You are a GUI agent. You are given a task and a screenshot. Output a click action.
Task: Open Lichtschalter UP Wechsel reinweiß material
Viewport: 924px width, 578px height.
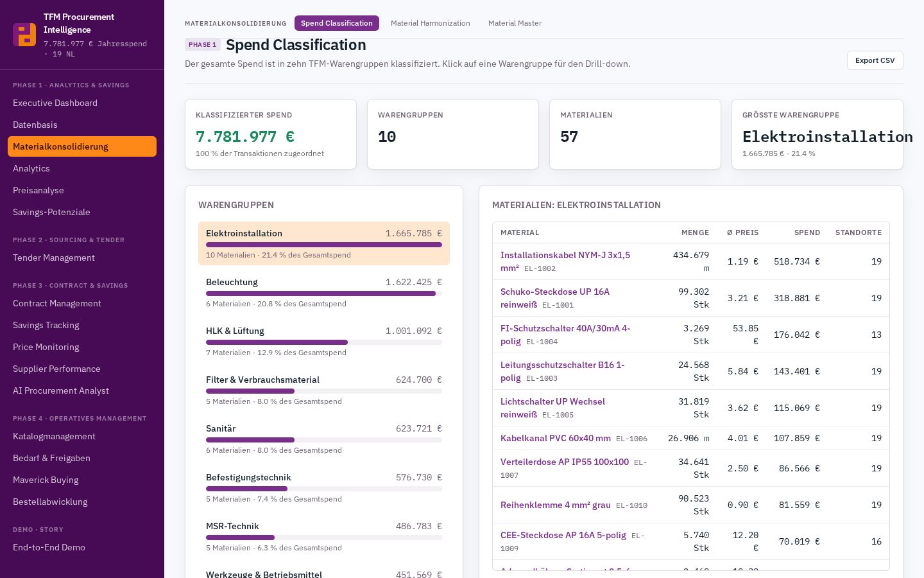pos(552,408)
